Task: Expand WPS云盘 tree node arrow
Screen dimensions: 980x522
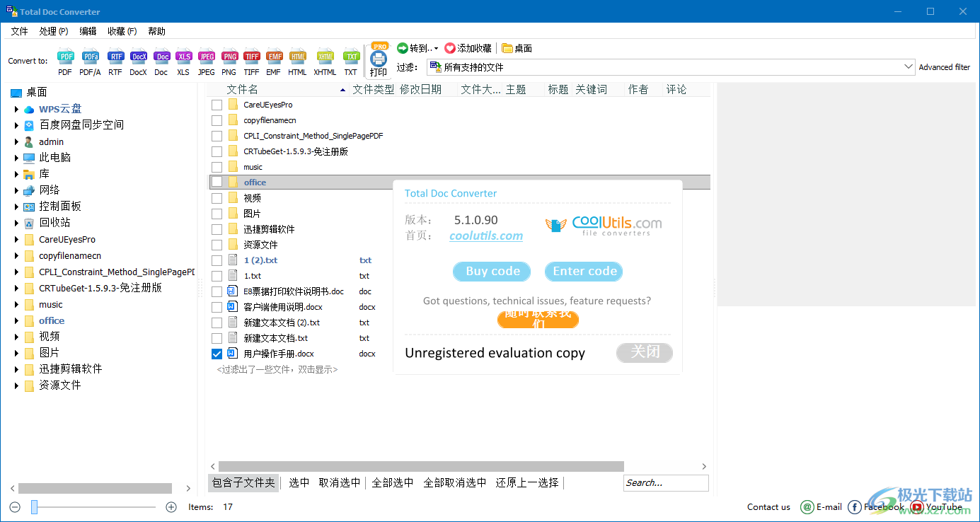Action: 16,109
